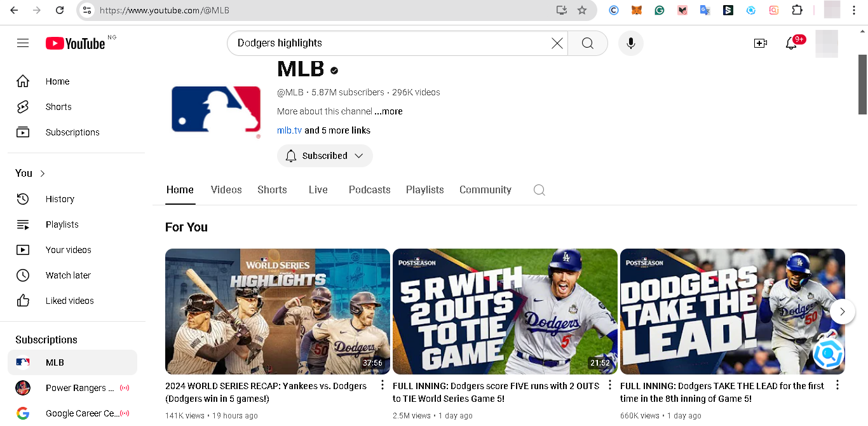Image resolution: width=868 pixels, height=426 pixels.
Task: Open options for FIVE runs video
Action: click(x=610, y=385)
